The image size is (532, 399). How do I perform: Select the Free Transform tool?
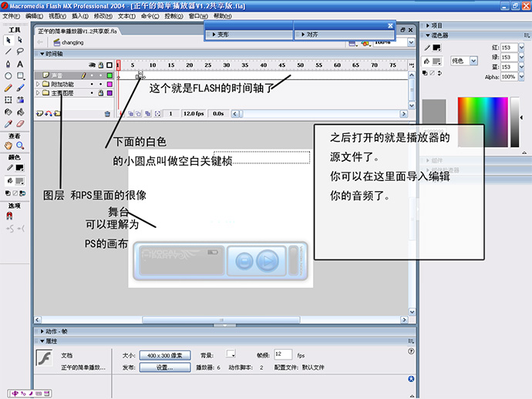click(x=8, y=99)
